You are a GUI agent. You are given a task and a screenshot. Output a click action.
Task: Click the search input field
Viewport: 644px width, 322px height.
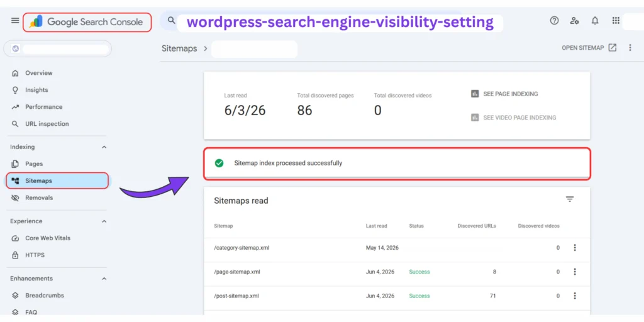point(340,22)
